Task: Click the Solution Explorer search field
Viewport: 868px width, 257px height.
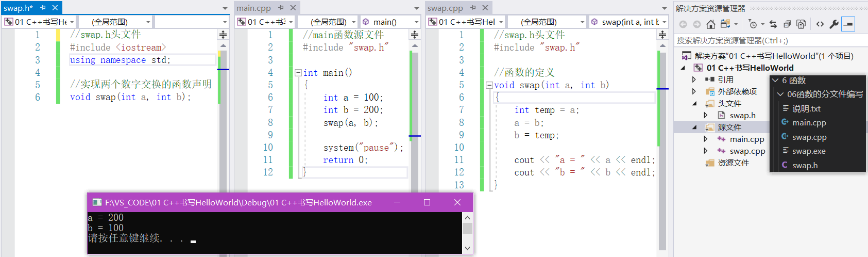Action: point(770,40)
